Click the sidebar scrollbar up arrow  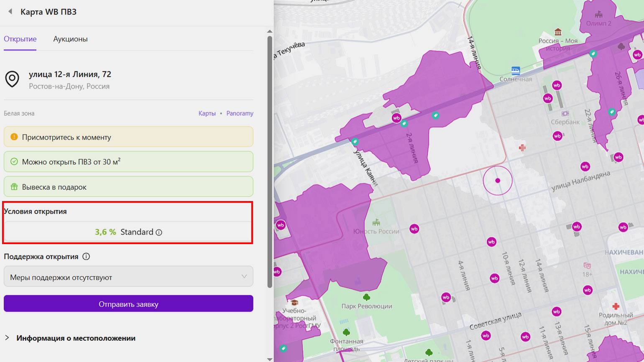click(x=270, y=31)
